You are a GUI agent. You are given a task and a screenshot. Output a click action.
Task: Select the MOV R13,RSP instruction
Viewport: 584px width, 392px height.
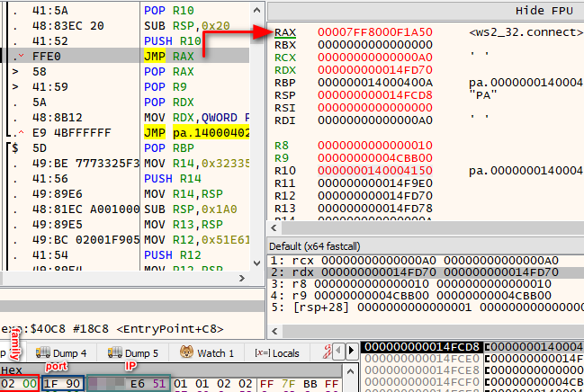(x=184, y=224)
